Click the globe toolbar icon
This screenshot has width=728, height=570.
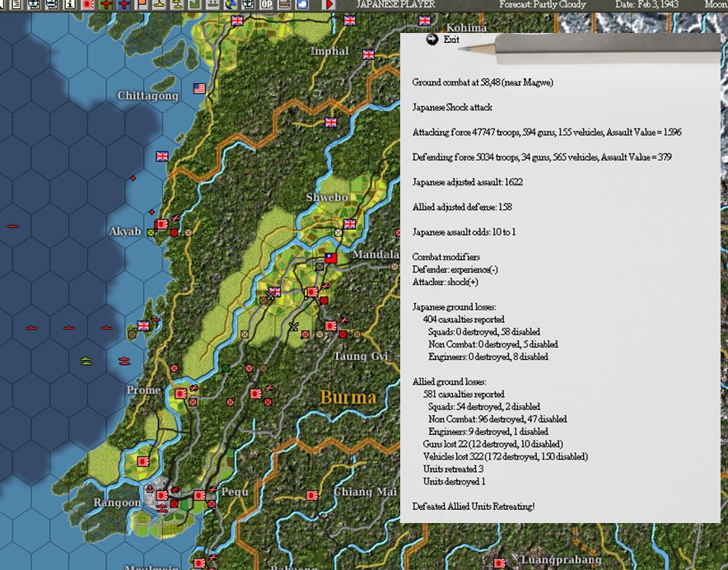pyautogui.click(x=231, y=5)
